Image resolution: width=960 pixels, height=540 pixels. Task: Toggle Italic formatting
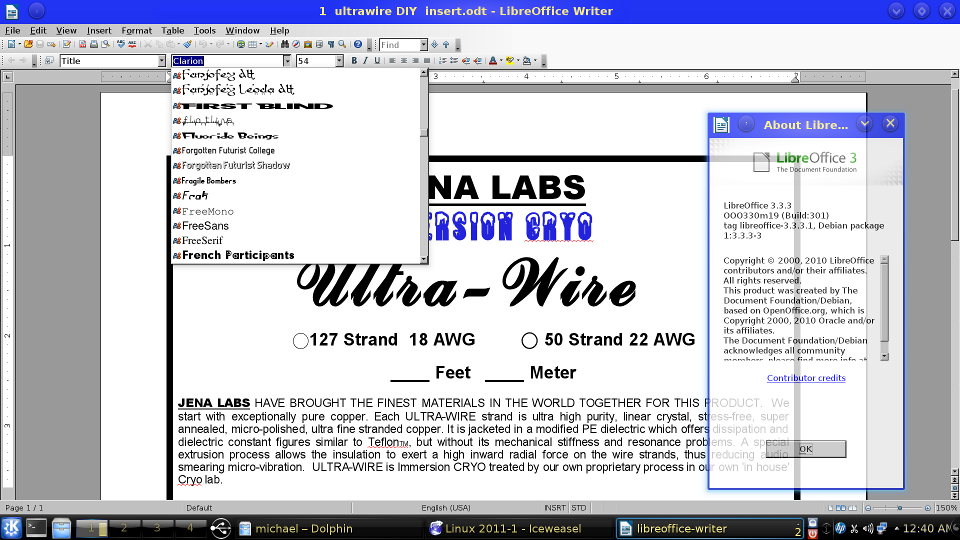[366, 61]
